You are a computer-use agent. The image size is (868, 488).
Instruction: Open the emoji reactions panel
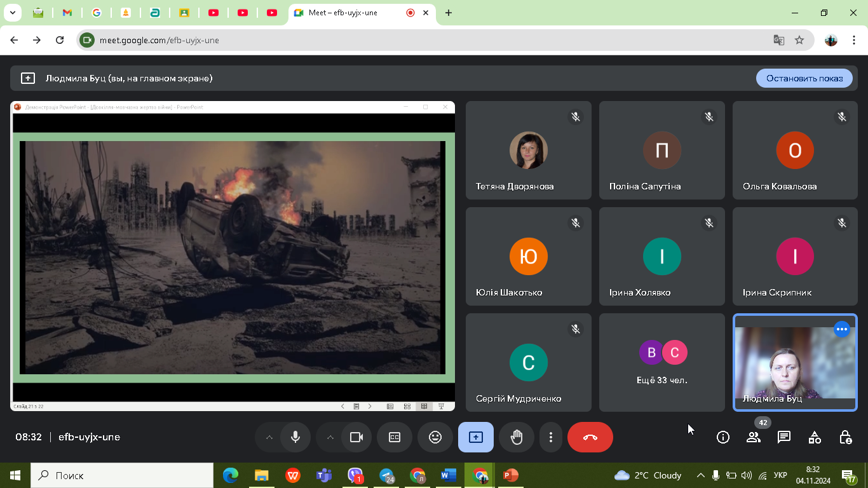(435, 437)
